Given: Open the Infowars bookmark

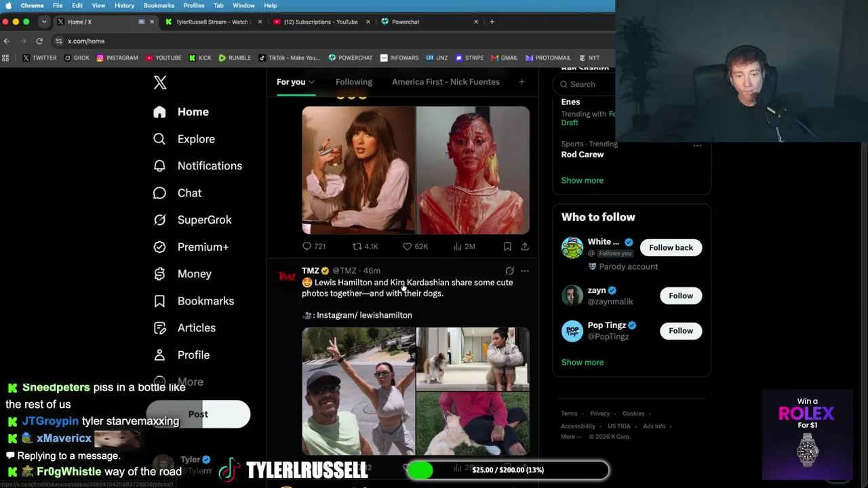Looking at the screenshot, I should coord(399,58).
